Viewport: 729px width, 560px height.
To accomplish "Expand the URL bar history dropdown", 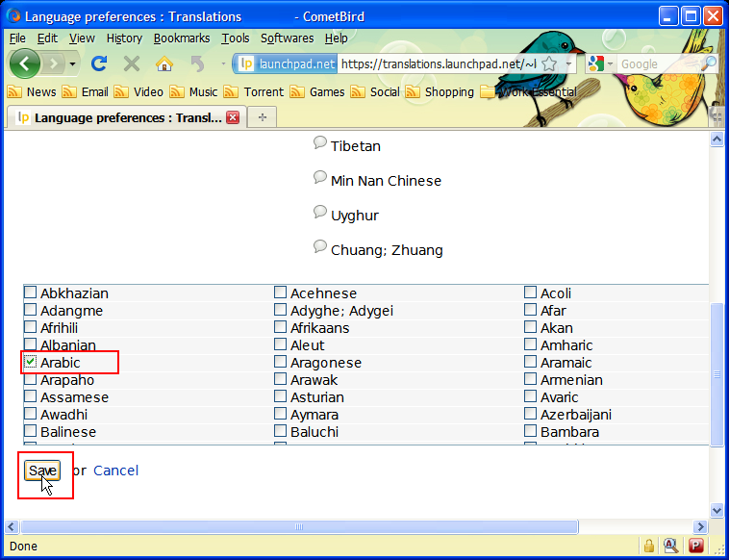I will [x=568, y=64].
